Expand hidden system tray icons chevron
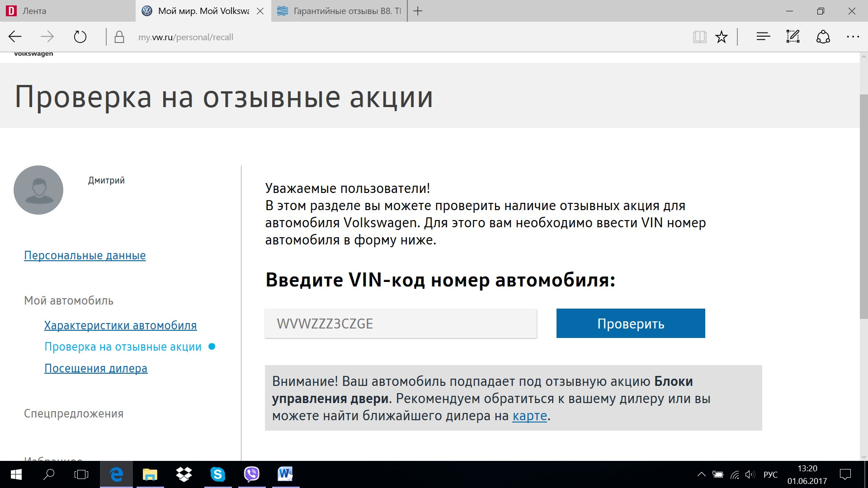 coord(701,474)
